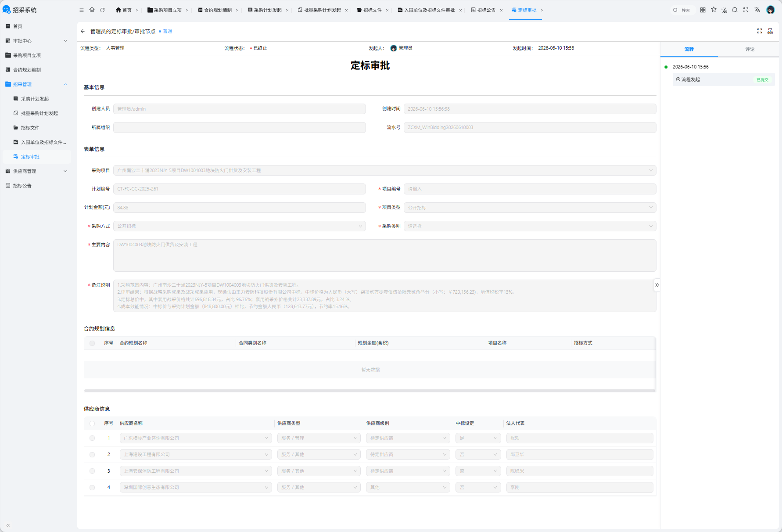Check the row 1 supplier checkbox
The width and height of the screenshot is (782, 532).
pos(92,438)
